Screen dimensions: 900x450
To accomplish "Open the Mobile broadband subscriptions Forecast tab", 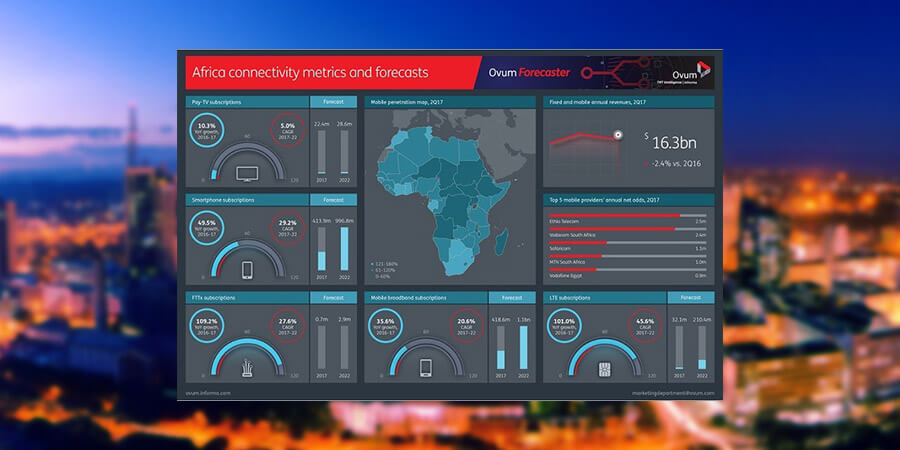I will click(x=512, y=297).
